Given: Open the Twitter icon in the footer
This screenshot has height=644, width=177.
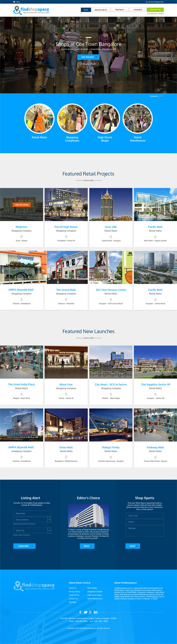Looking at the screenshot, I should (85, 612).
